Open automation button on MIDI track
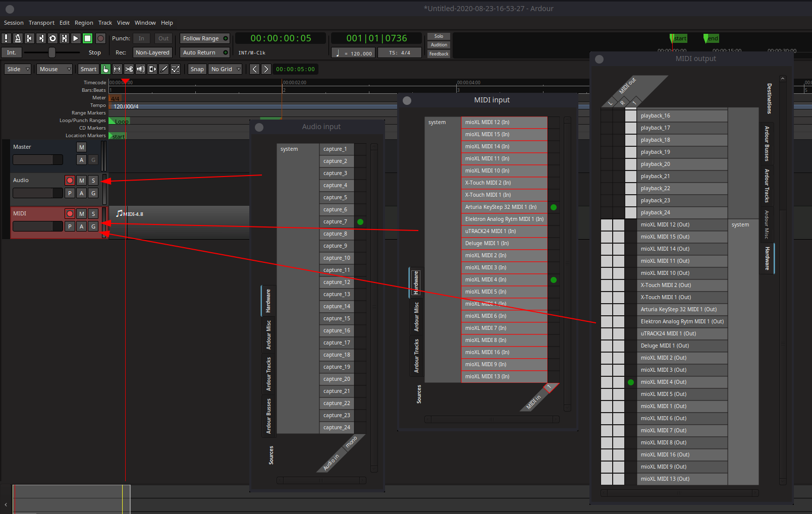Image resolution: width=812 pixels, height=514 pixels. coord(81,226)
